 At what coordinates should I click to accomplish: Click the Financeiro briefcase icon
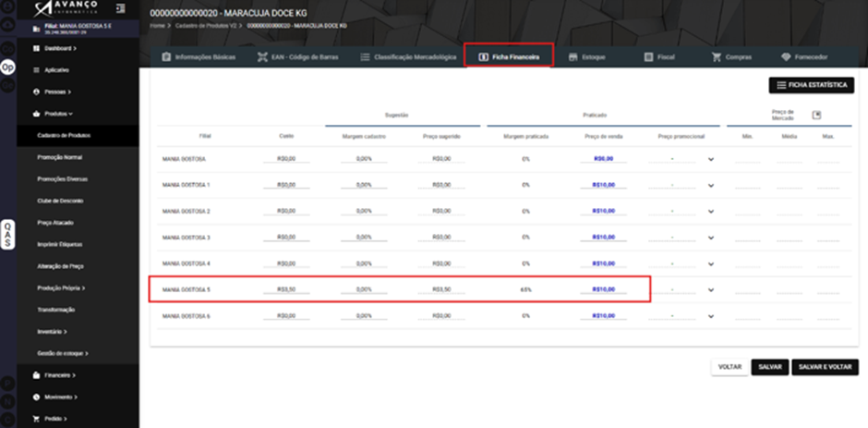point(37,375)
